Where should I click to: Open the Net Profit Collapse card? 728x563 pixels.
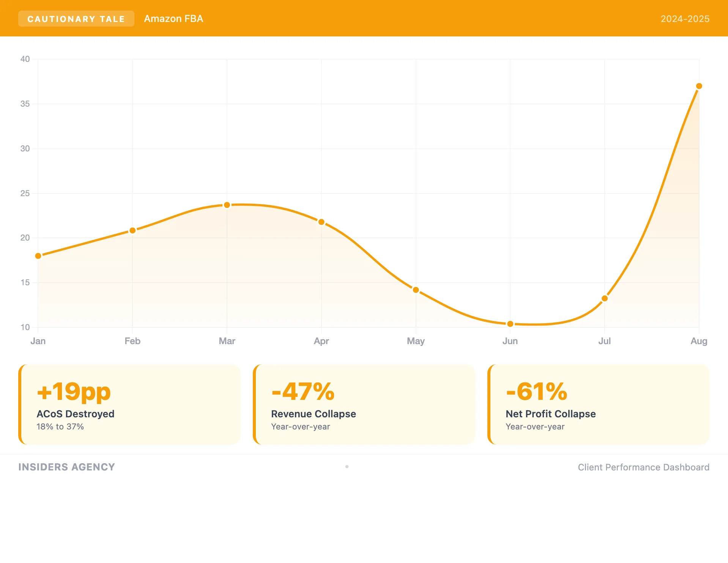[599, 404]
